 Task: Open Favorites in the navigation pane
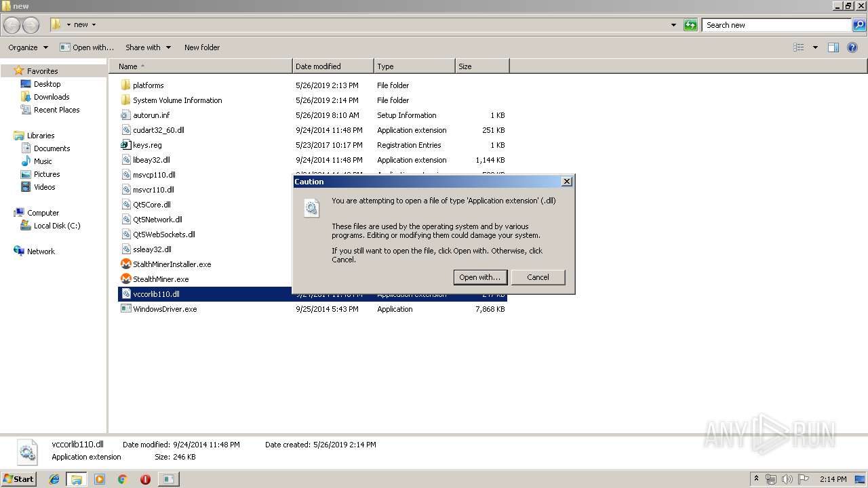[42, 71]
